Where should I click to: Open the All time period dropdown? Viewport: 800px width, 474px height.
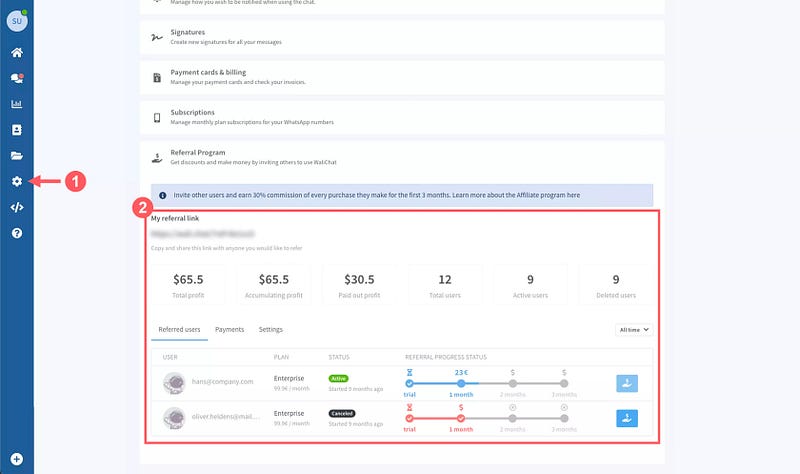pos(634,329)
